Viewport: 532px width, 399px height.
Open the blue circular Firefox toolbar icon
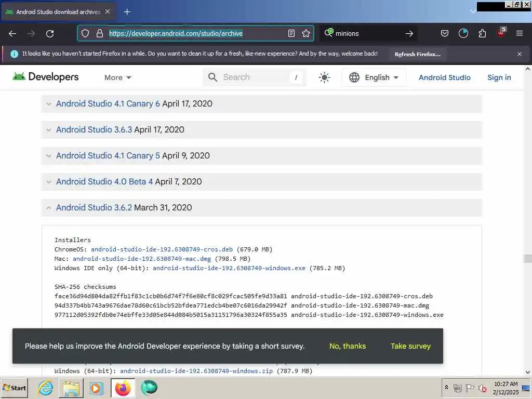coord(463,33)
